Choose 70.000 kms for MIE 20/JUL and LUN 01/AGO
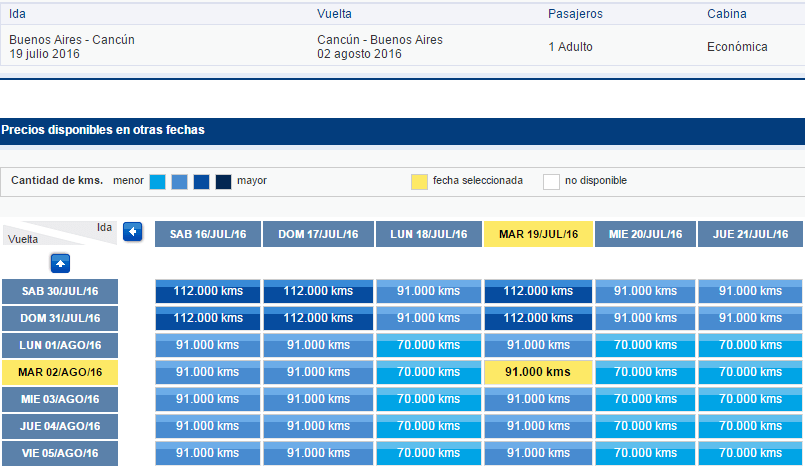Screen dimensions: 805x467 tap(645, 345)
